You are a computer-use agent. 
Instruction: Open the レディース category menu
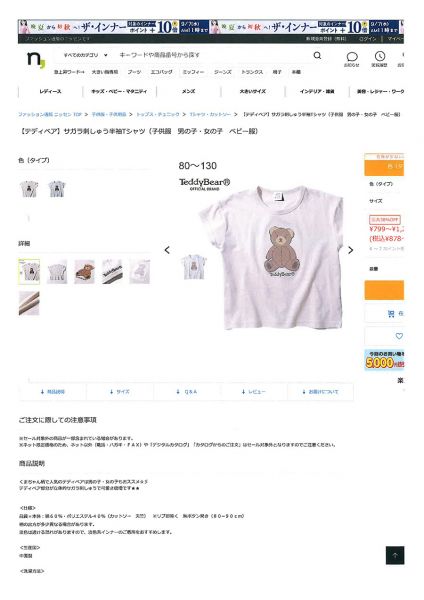tap(50, 91)
